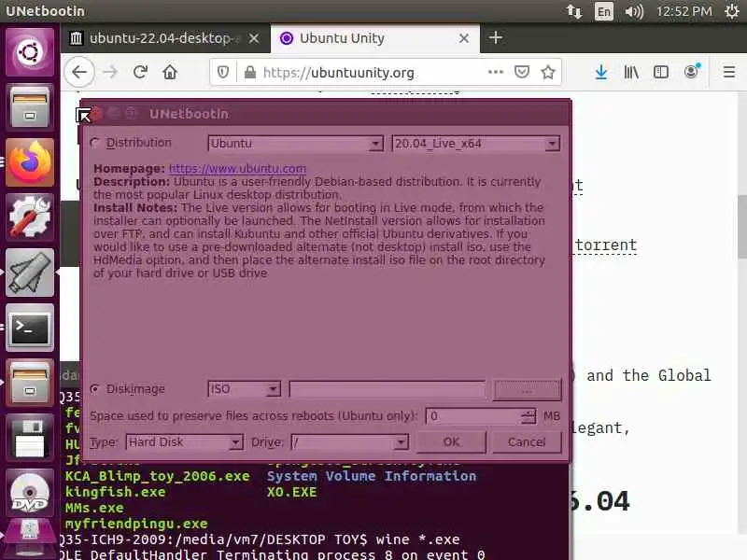Image resolution: width=747 pixels, height=560 pixels.
Task: Open the www.ubuntu.com homepage link
Action: point(237,169)
